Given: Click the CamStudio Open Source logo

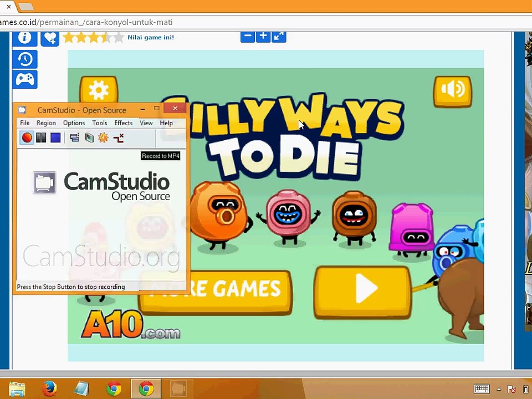Looking at the screenshot, I should point(102,186).
